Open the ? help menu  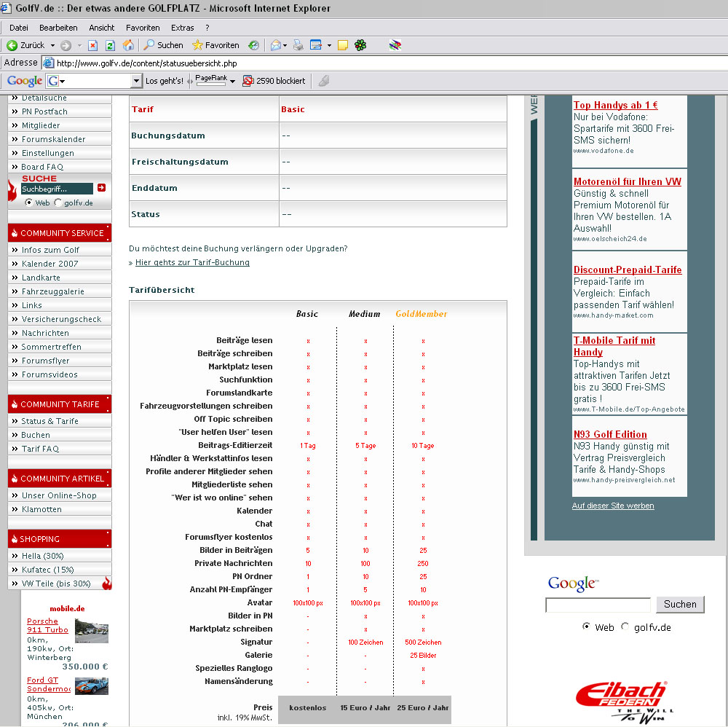[x=207, y=28]
